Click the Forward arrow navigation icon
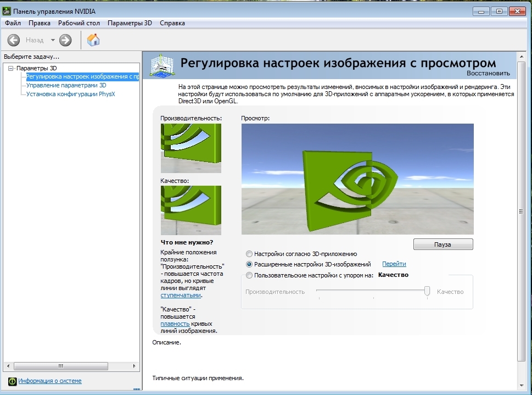532x395 pixels. coord(65,40)
